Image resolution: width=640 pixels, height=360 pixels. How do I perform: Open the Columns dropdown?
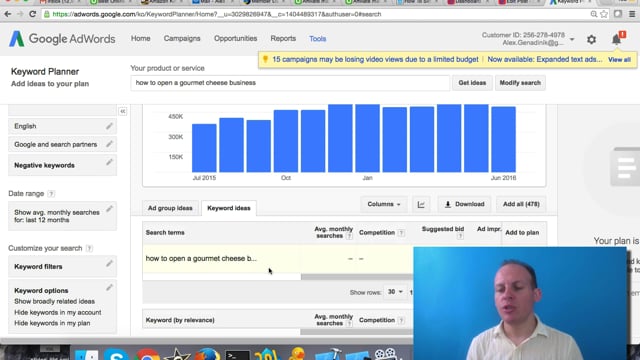click(x=383, y=204)
